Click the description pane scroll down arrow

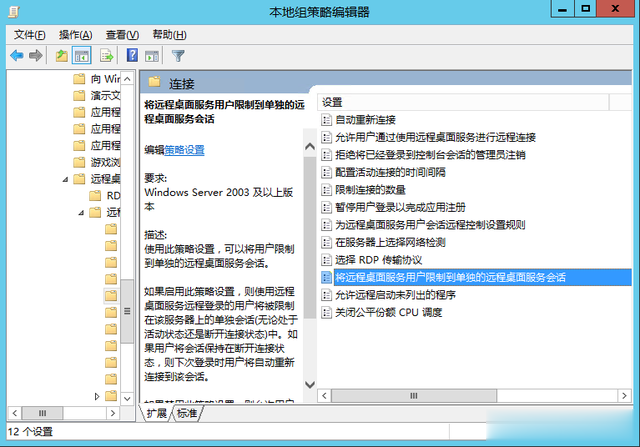[x=310, y=385]
